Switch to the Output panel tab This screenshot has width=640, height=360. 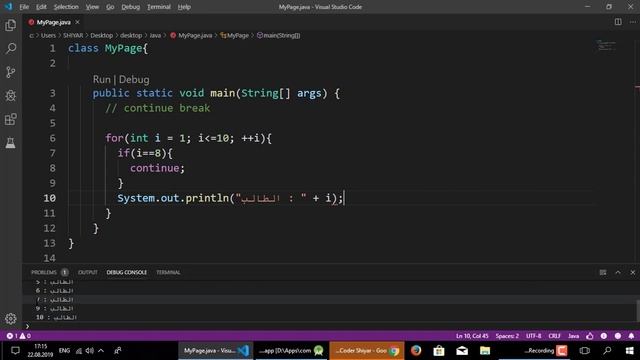click(88, 272)
